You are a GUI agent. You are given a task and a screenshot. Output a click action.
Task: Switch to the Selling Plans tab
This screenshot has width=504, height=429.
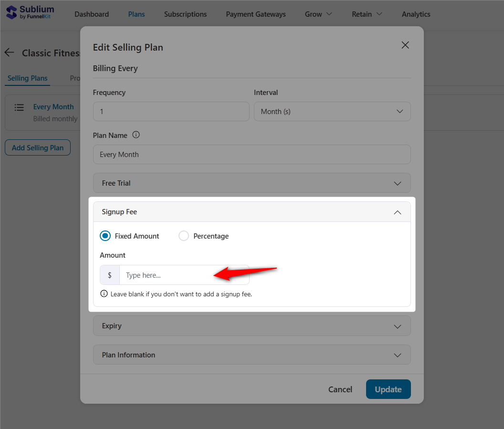click(x=27, y=78)
